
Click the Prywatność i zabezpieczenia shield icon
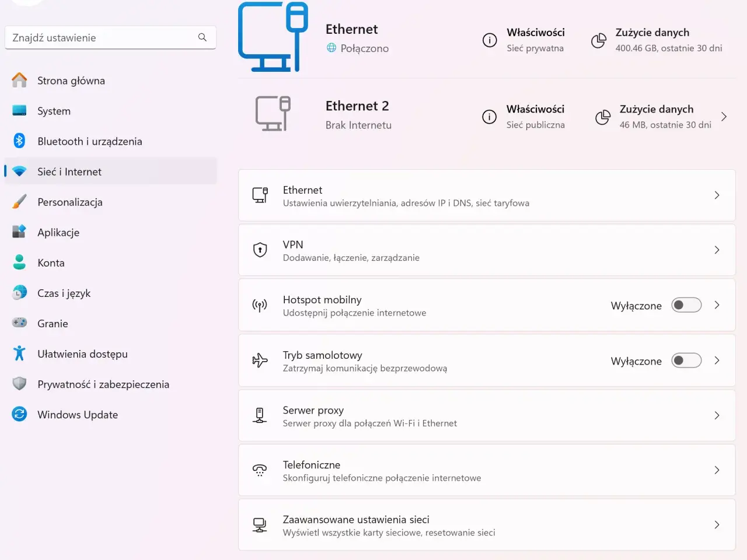tap(19, 383)
